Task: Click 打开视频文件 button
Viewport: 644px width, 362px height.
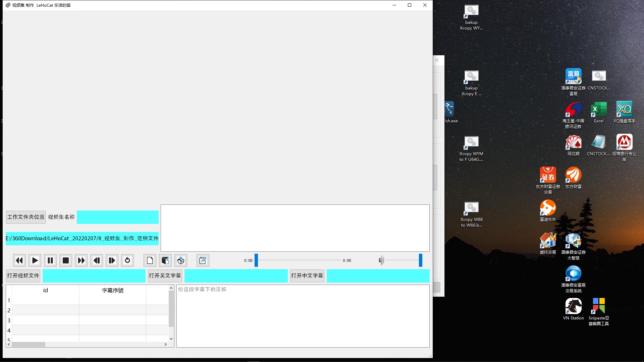Action: pyautogui.click(x=23, y=276)
